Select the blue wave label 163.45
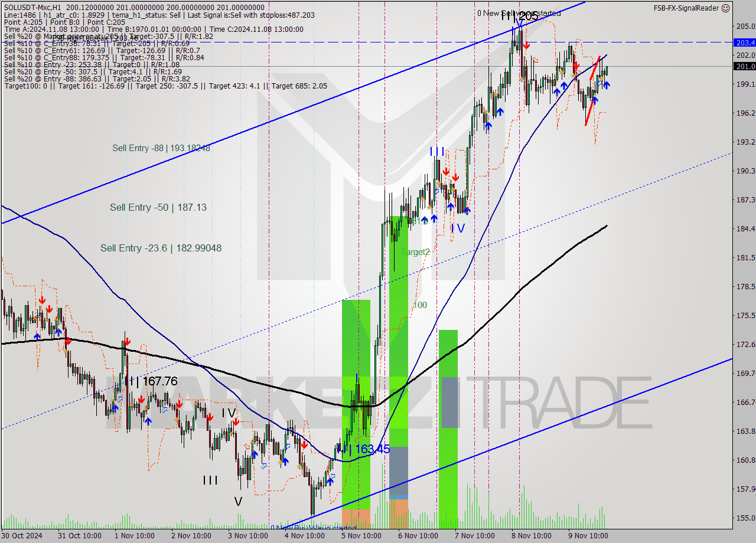The width and height of the screenshot is (756, 543). click(363, 449)
